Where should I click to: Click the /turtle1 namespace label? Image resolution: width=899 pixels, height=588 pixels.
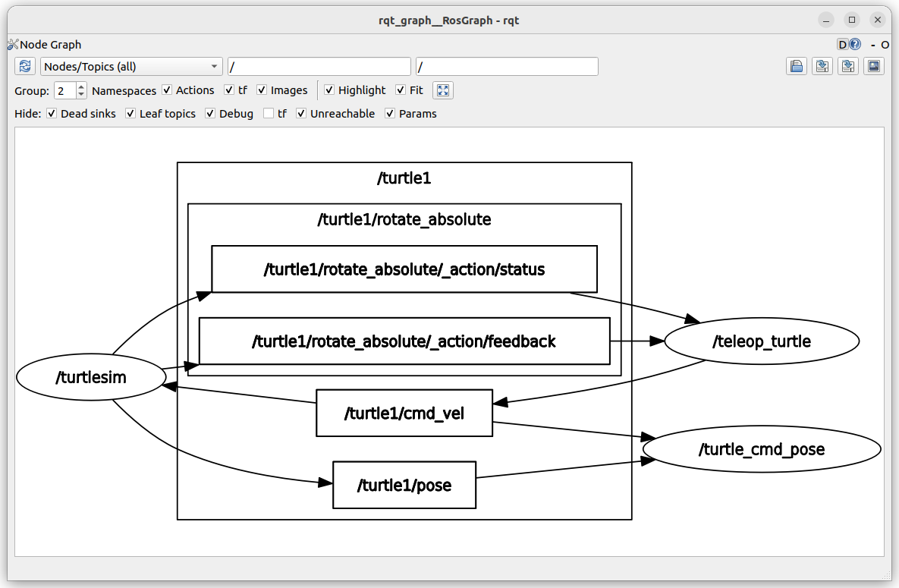tap(404, 178)
